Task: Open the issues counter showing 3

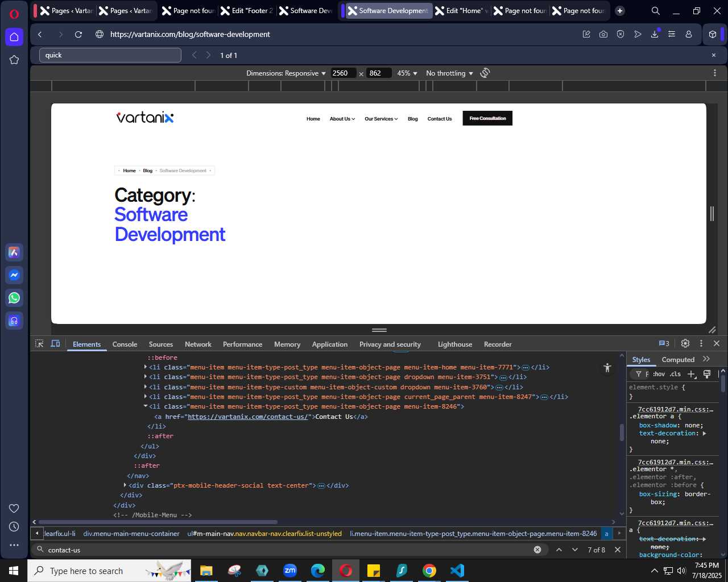Action: coord(664,343)
